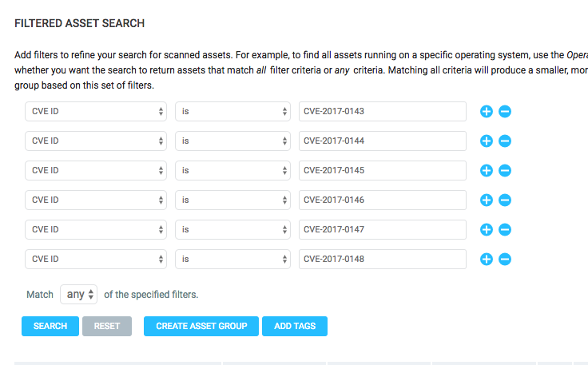Add a filter after the CVE-2017-0146 row
The width and height of the screenshot is (588, 365).
point(486,200)
